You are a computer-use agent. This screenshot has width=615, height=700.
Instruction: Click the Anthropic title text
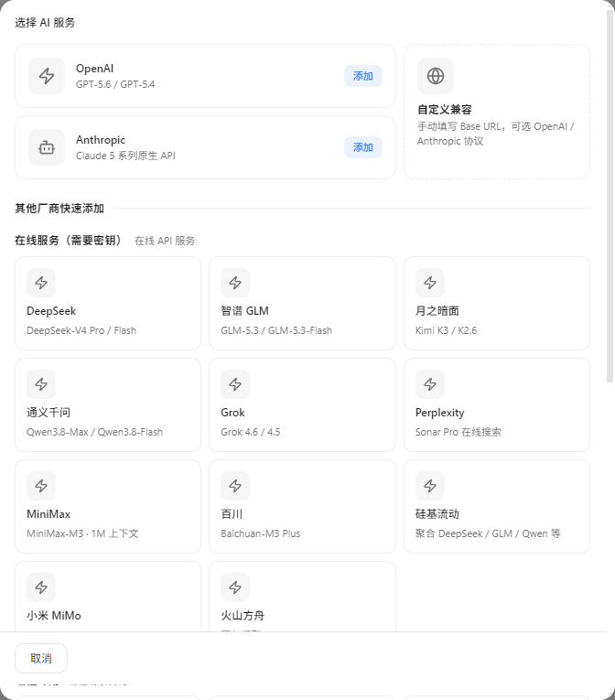101,140
